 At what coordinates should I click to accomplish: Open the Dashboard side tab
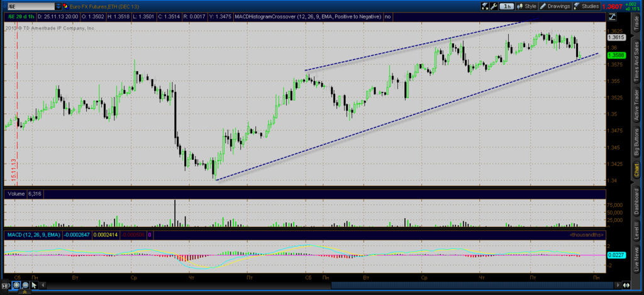pyautogui.click(x=636, y=201)
